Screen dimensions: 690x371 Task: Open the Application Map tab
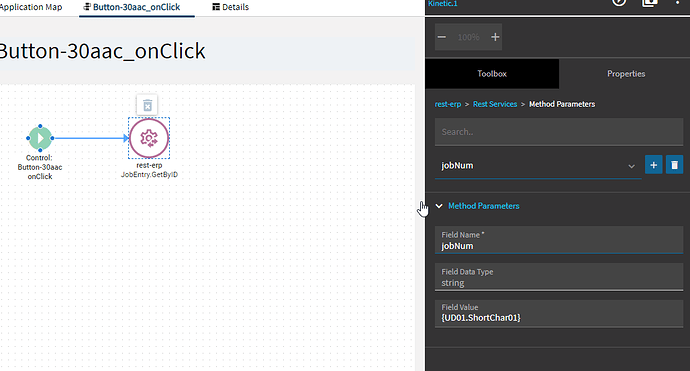point(31,7)
